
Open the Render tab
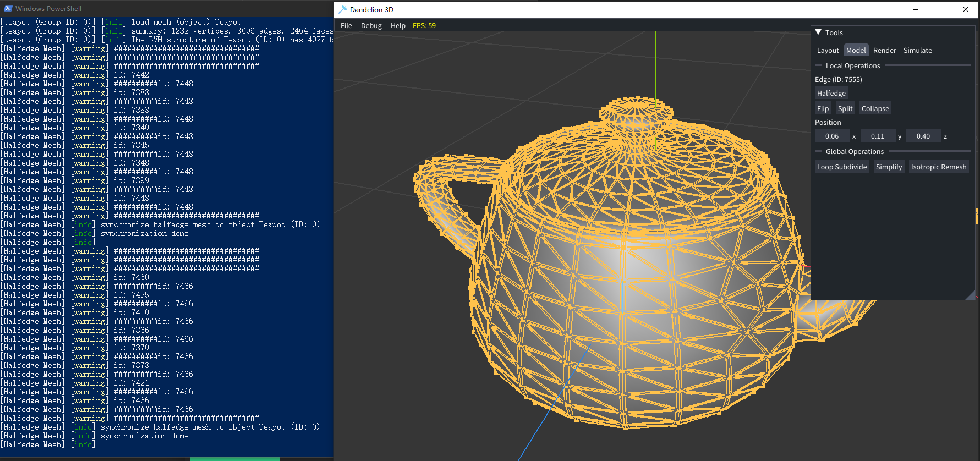coord(884,50)
